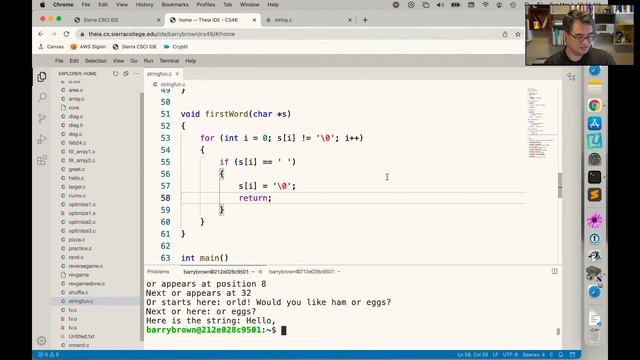Open shuffle.c in Explorer
Viewport: 640px width, 360px height.
[78, 292]
